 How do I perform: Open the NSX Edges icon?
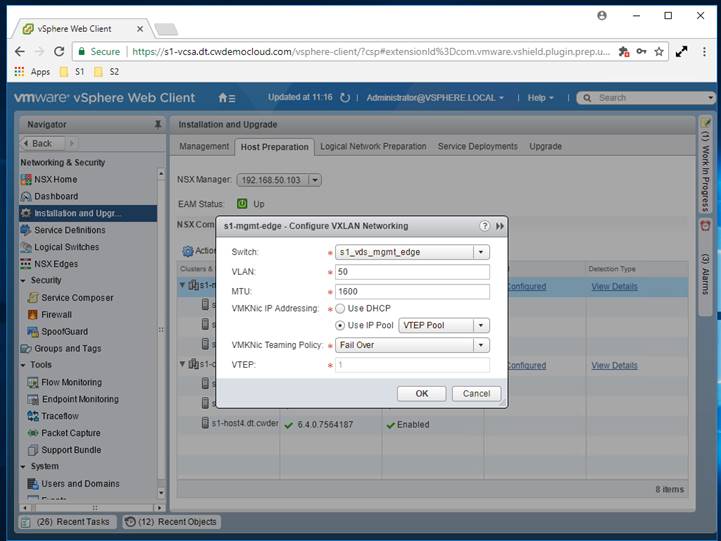point(26,264)
